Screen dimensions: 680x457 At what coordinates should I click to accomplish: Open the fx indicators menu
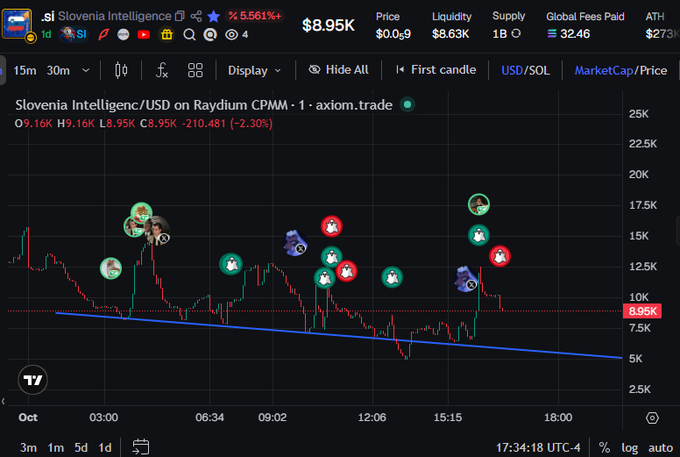(162, 70)
